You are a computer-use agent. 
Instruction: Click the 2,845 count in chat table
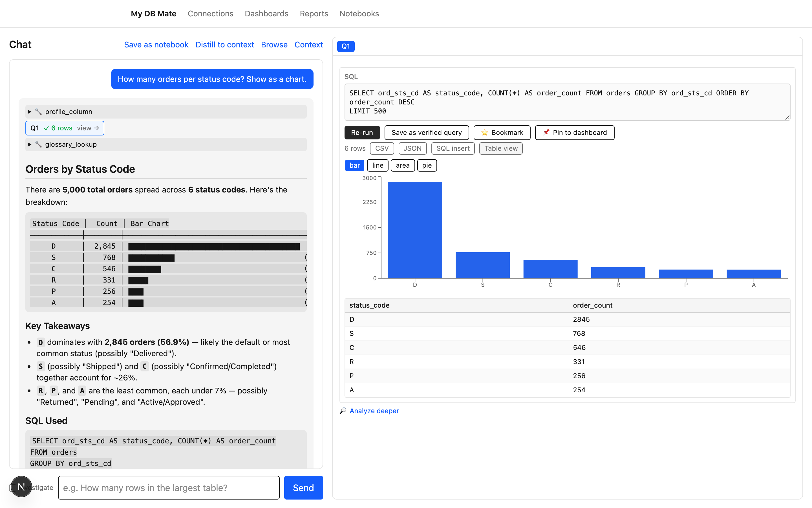pyautogui.click(x=105, y=246)
